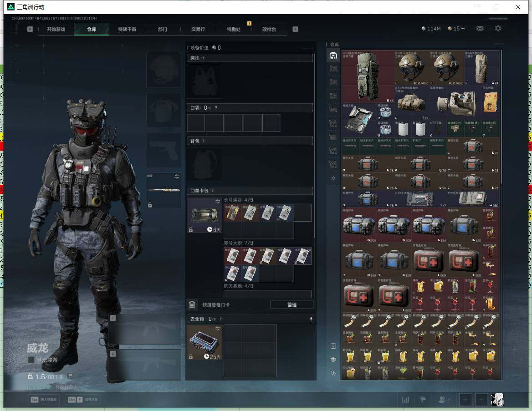Click the right navigation arrow icon
The width and height of the screenshot is (532, 411).
tap(295, 29)
